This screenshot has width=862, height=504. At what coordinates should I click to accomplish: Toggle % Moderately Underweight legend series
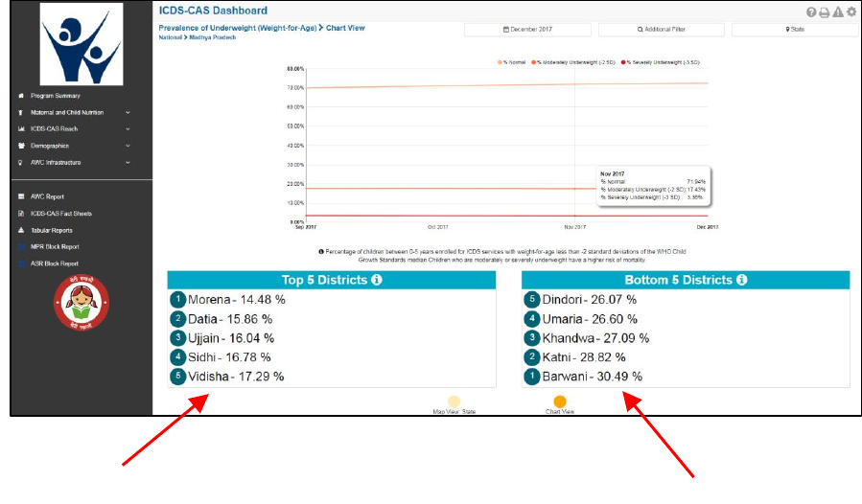(573, 62)
